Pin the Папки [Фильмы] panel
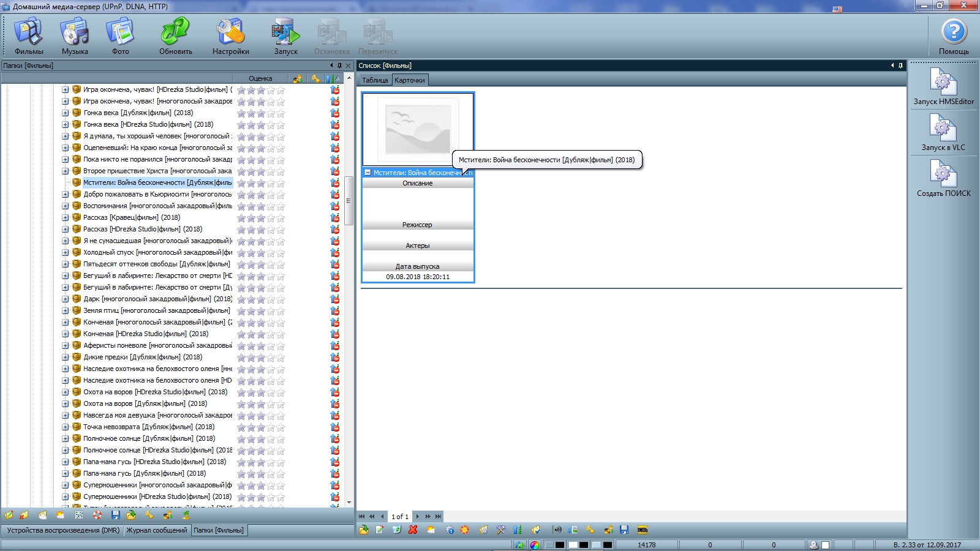Viewport: 980px width, 551px height. point(340,66)
